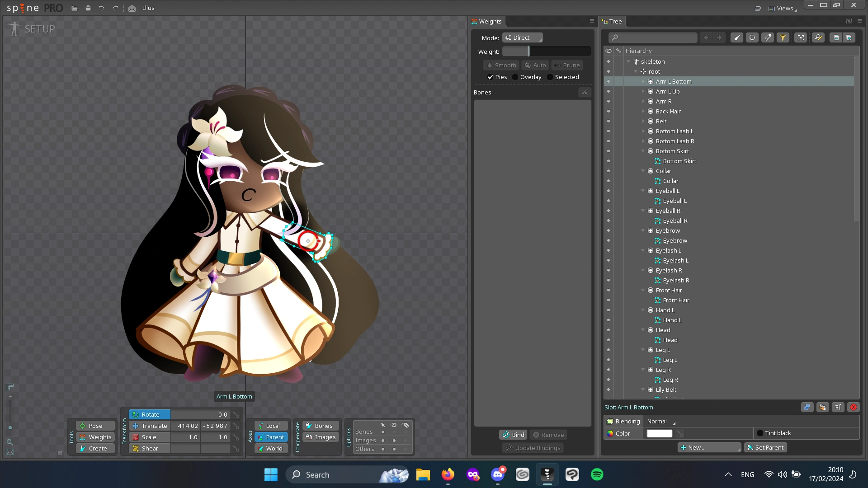The width and height of the screenshot is (868, 488).
Task: Click the paperclip attachments filter icon
Action: pos(768,38)
